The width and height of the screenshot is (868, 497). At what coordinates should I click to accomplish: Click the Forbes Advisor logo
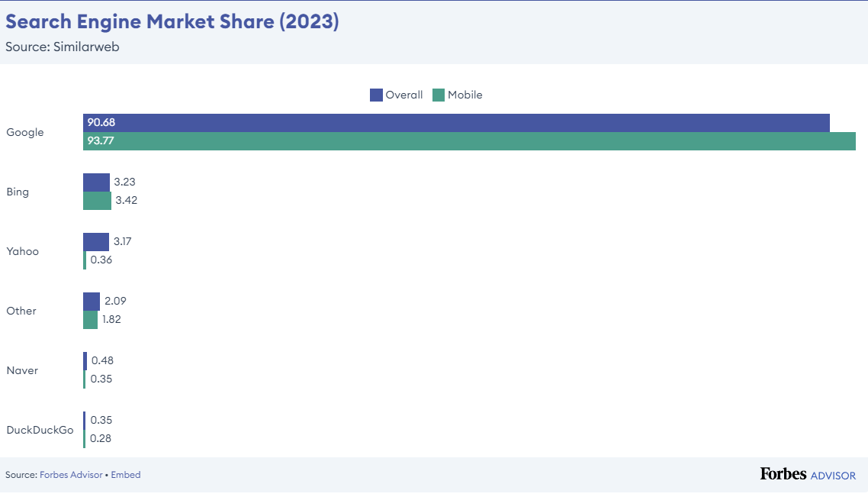click(x=808, y=474)
